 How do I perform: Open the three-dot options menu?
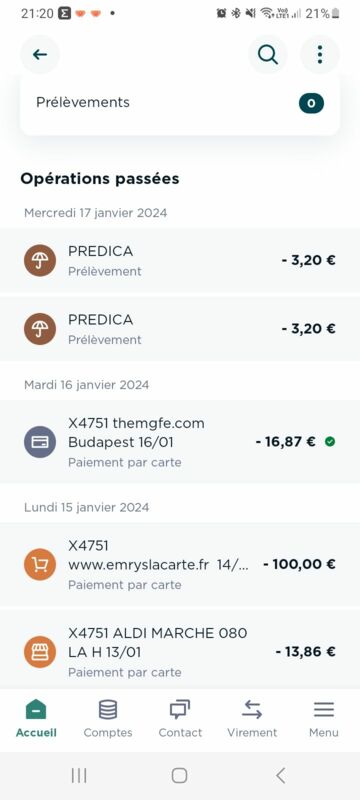[x=320, y=55]
